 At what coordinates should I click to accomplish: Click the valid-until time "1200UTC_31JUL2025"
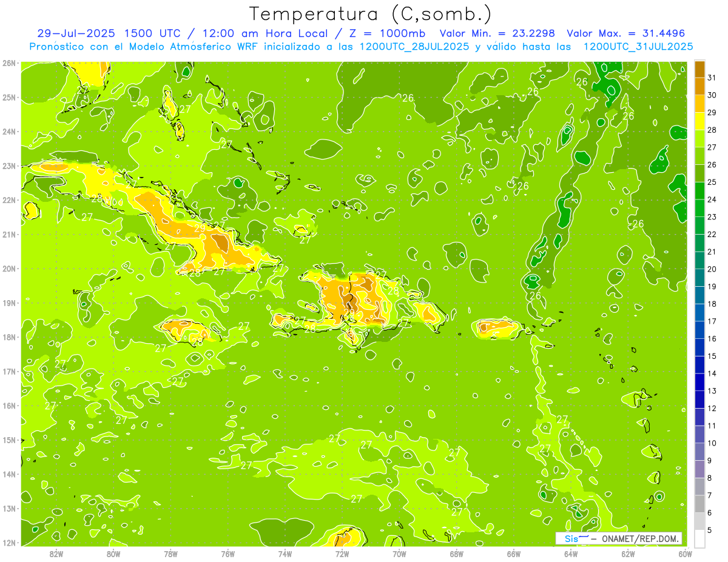point(638,46)
